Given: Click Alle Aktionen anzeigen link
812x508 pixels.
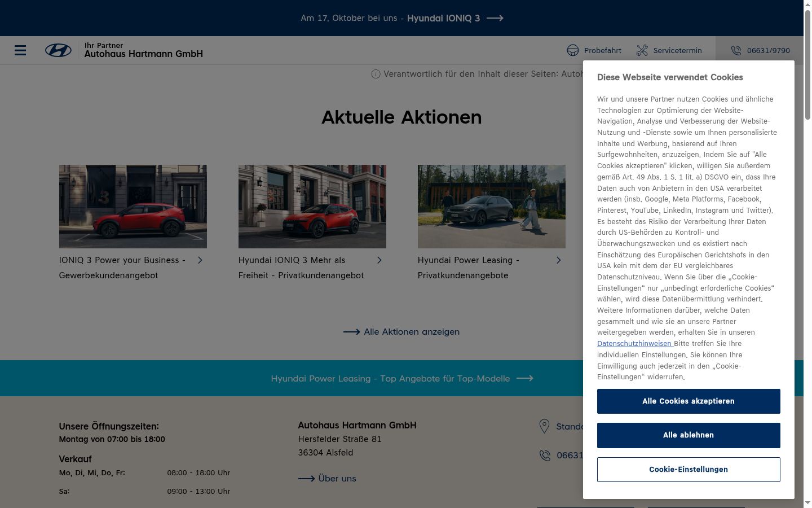Looking at the screenshot, I should tap(412, 332).
